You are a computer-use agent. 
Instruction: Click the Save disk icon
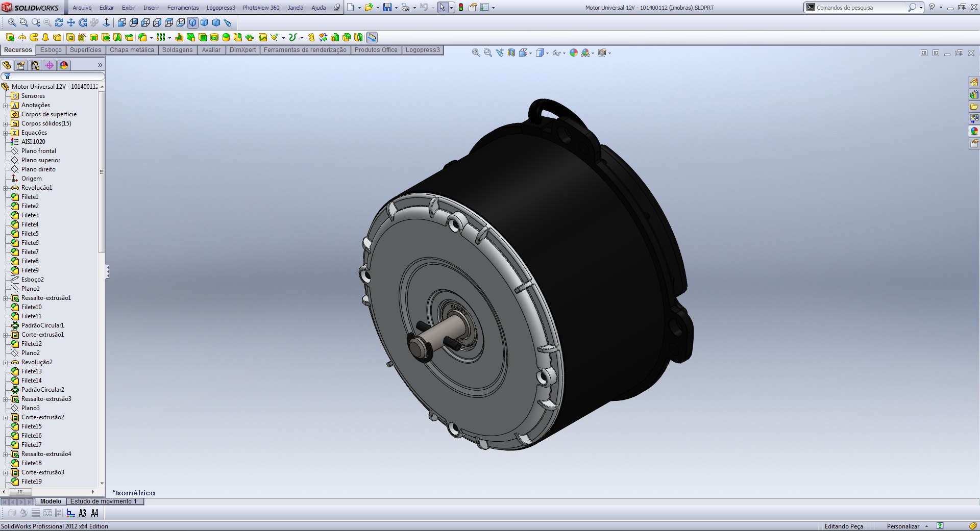tap(387, 8)
